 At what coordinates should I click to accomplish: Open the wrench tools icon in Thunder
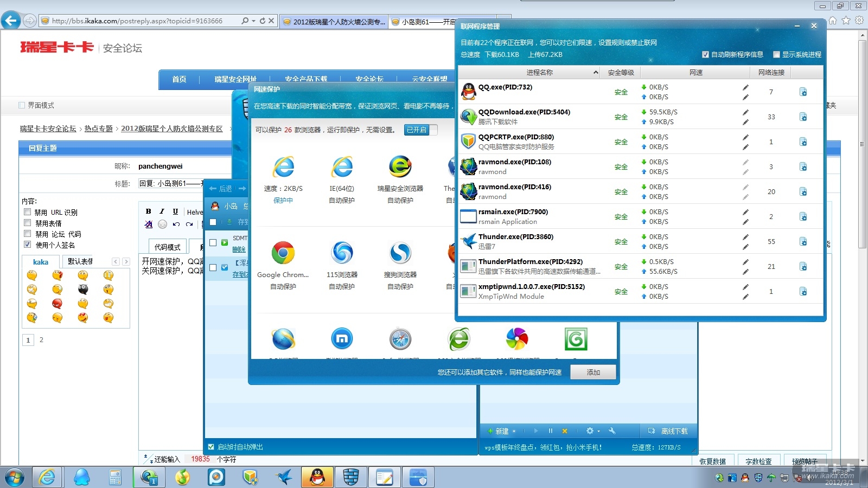tap(612, 431)
